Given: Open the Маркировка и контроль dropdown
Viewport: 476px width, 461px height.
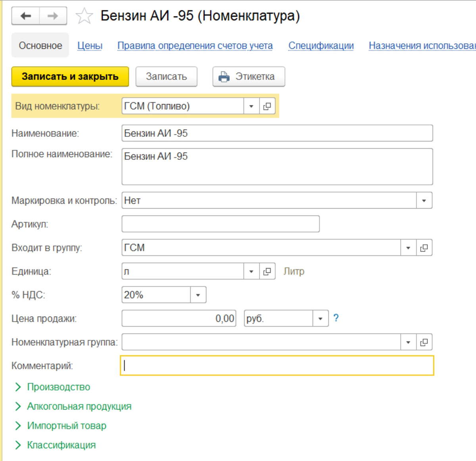Looking at the screenshot, I should click(424, 201).
